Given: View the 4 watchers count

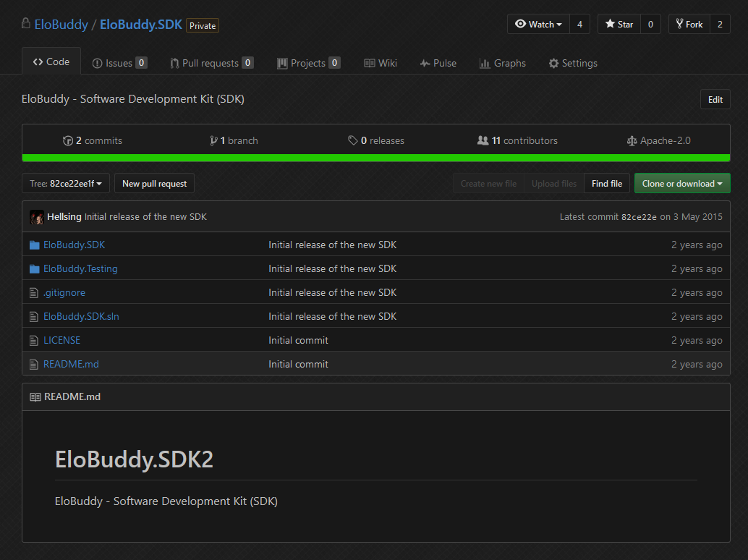Looking at the screenshot, I should [x=579, y=25].
